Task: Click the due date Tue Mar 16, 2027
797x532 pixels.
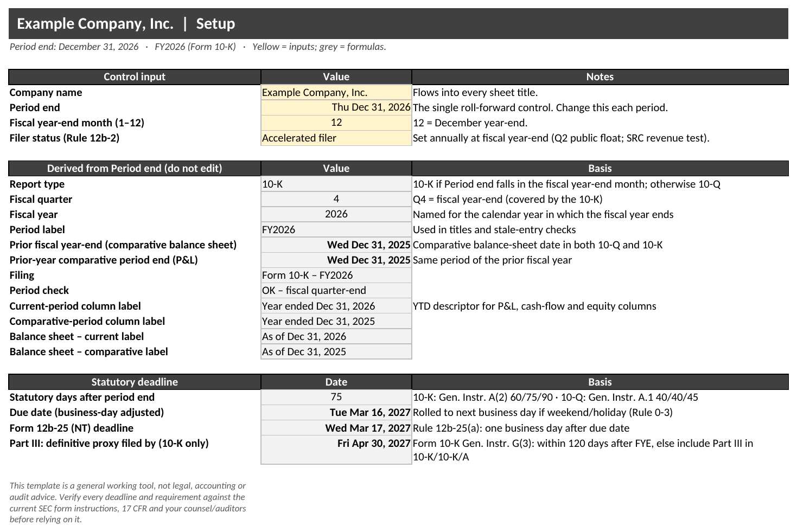Action: [336, 412]
